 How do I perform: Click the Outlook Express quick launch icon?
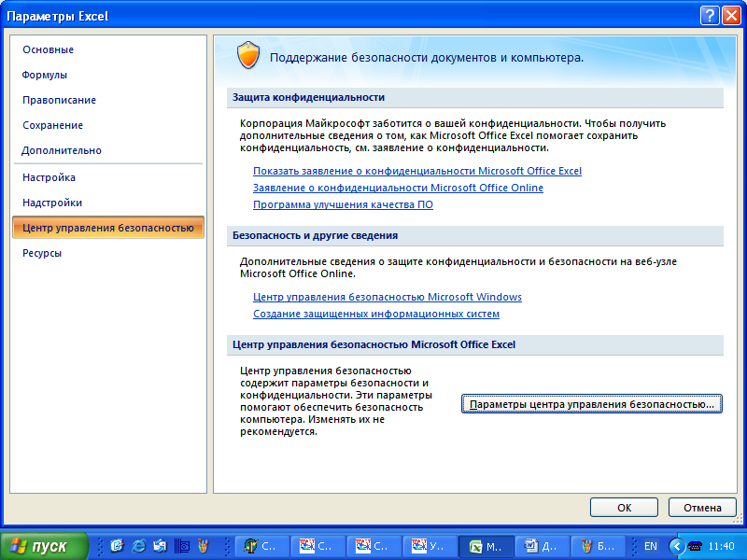click(160, 546)
